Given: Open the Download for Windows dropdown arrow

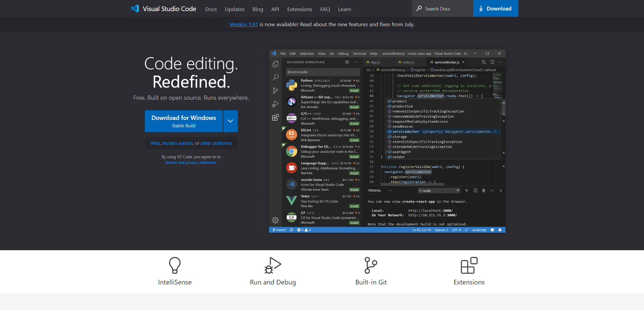Looking at the screenshot, I should [x=230, y=121].
